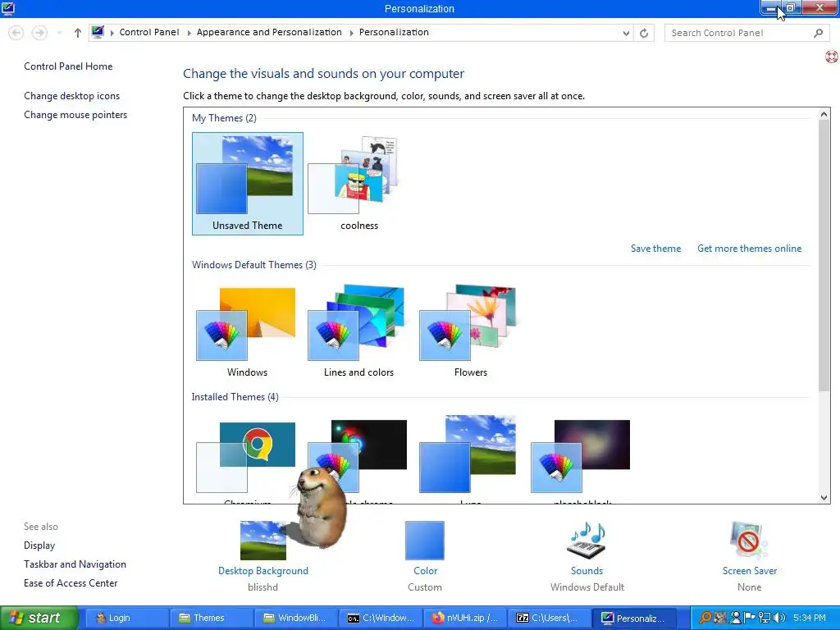Image resolution: width=840 pixels, height=630 pixels.
Task: Switch to 7-Zip C:\Users taskbar button
Action: pyautogui.click(x=550, y=618)
